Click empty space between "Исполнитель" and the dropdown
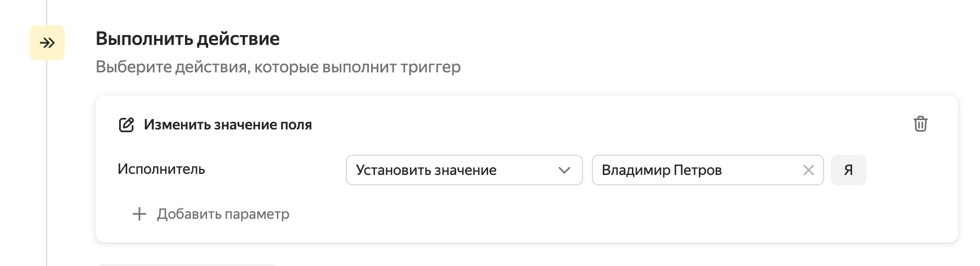Viewport: 980px width, 266px height. coord(275,169)
